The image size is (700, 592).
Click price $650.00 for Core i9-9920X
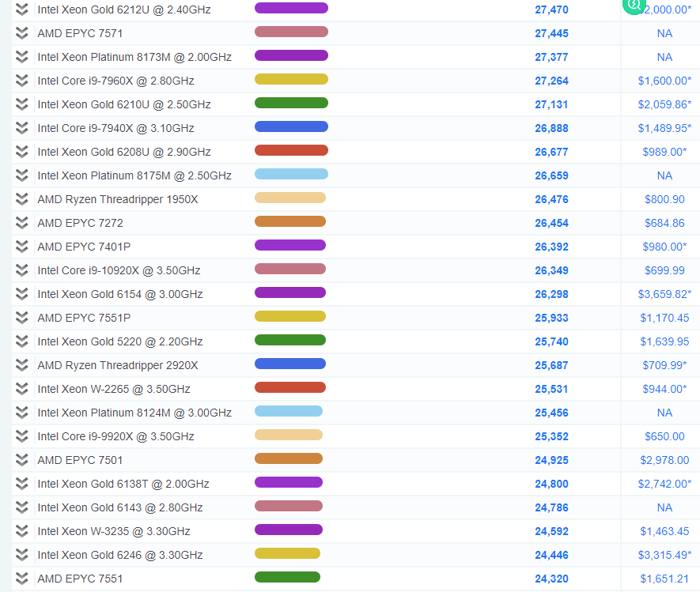(664, 436)
